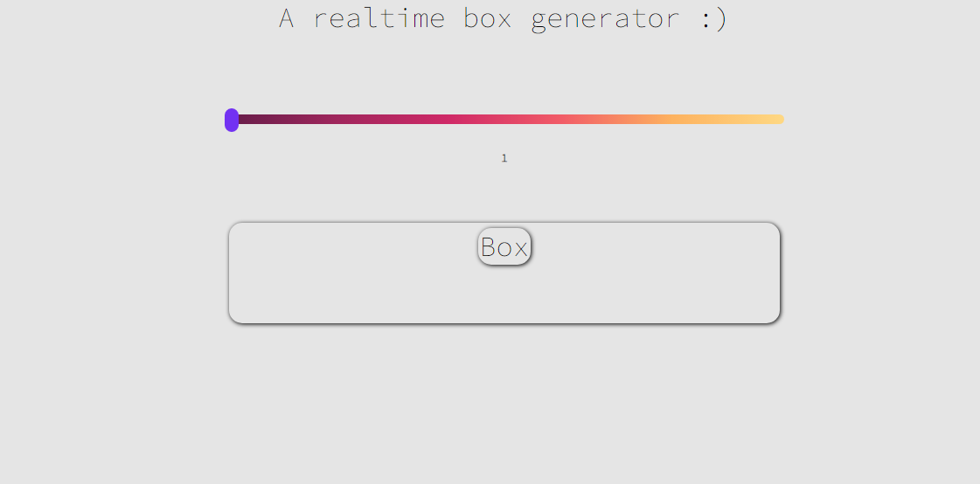
Task: Click the word "realtime" in the heading
Action: [x=379, y=18]
